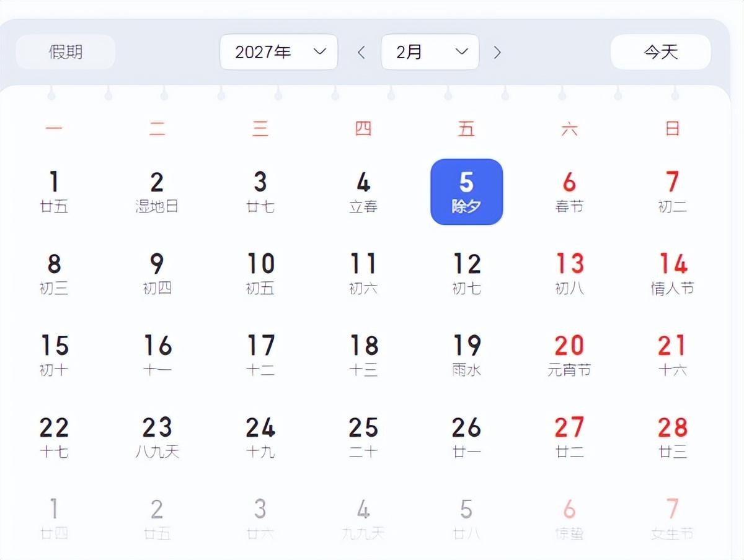Click the 四 Thursday column header

tap(363, 129)
